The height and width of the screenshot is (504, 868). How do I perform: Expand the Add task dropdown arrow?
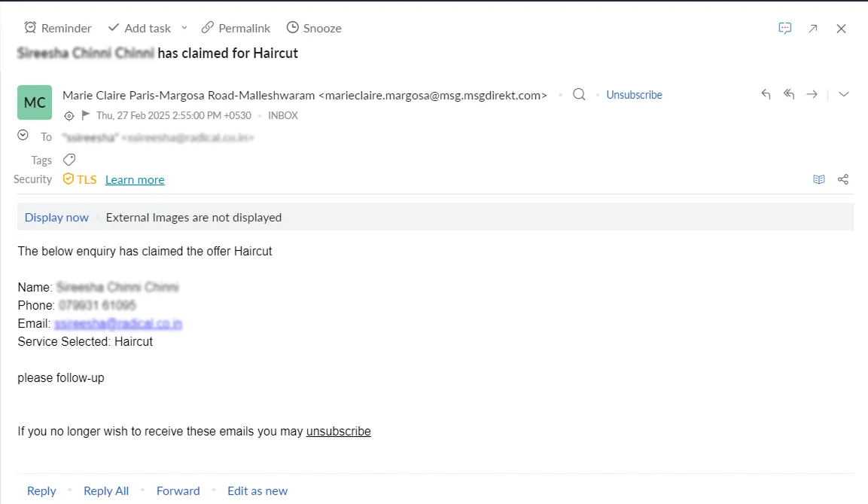click(x=184, y=28)
